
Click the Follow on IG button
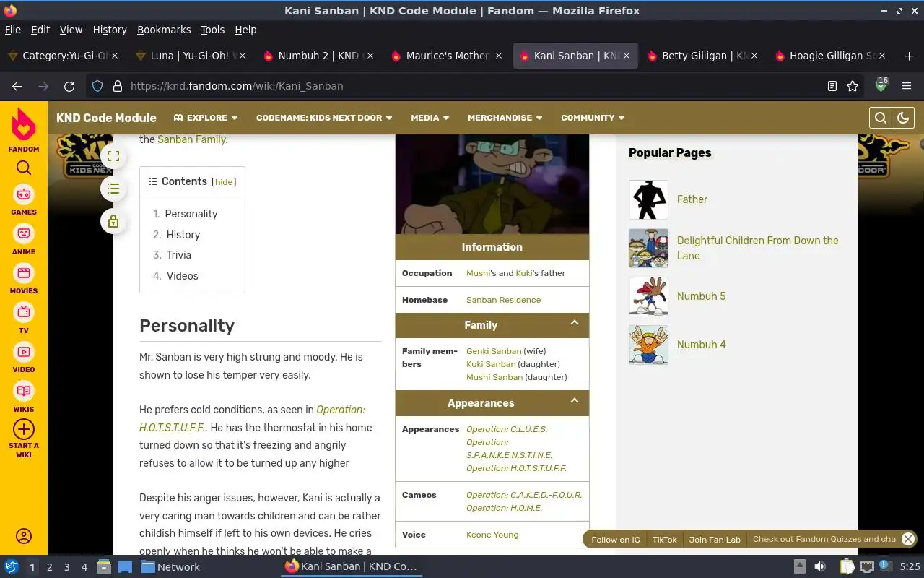pyautogui.click(x=616, y=540)
